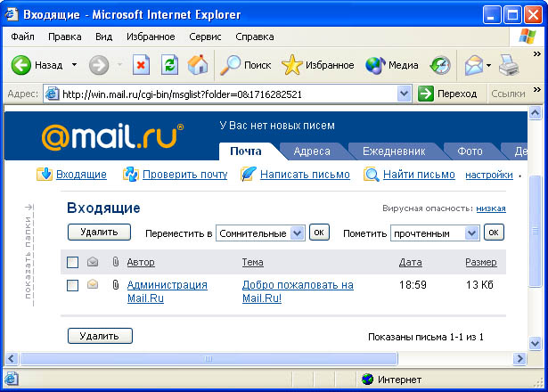The height and width of the screenshot is (392, 548).
Task: Expand the Ссылки links bar chevron
Action: tap(536, 90)
